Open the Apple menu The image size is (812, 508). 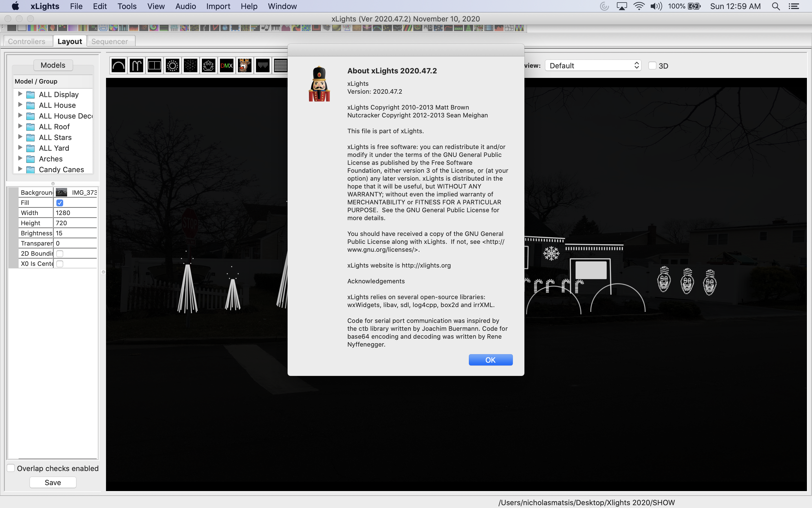pos(16,6)
